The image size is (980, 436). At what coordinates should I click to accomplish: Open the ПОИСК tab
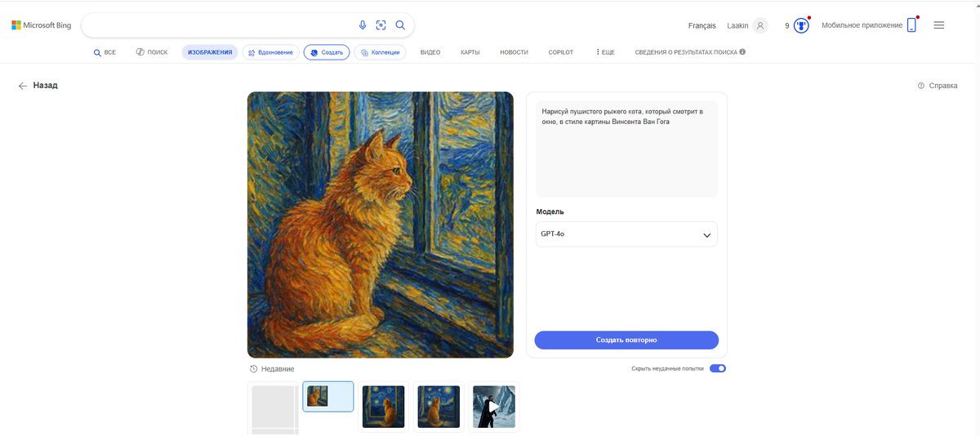pos(152,52)
